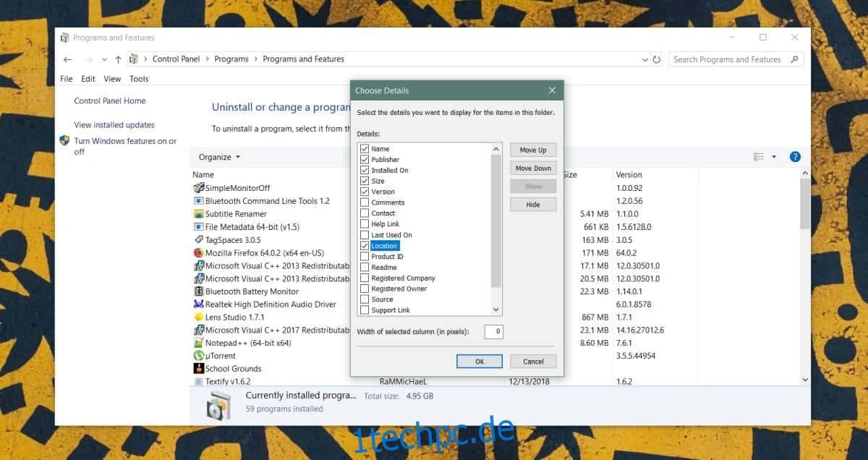Click the Realtek Audio Driver icon
Viewport: 868px width, 460px height.
(199, 304)
